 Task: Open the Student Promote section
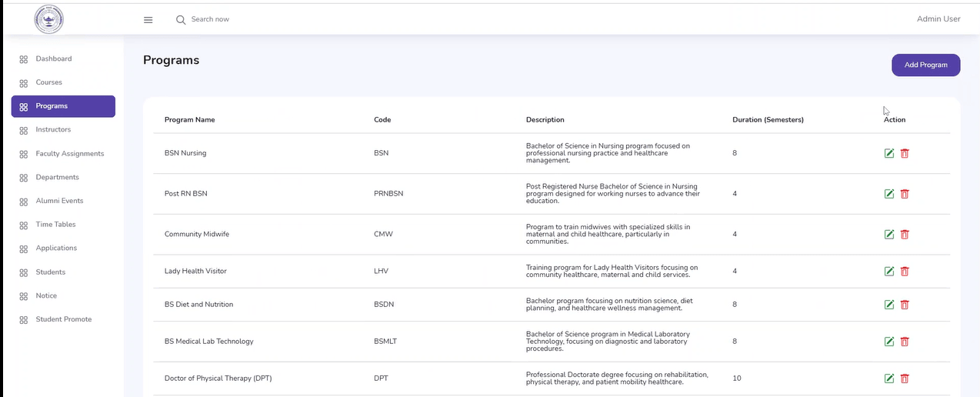(63, 319)
